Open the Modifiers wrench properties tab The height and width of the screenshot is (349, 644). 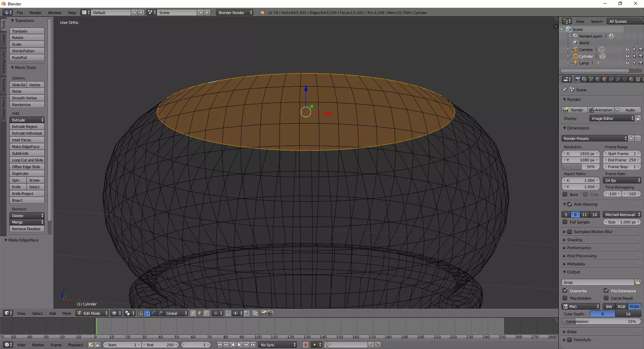(x=618, y=79)
